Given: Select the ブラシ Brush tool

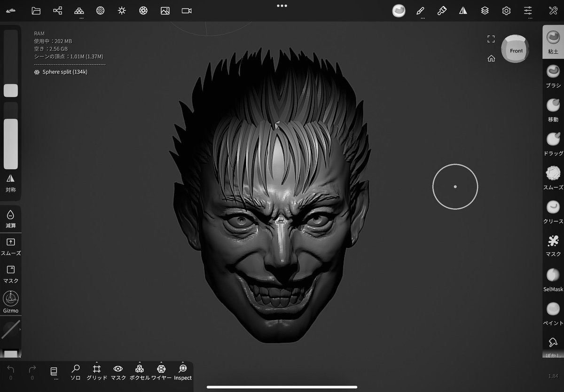Looking at the screenshot, I should pos(553,76).
